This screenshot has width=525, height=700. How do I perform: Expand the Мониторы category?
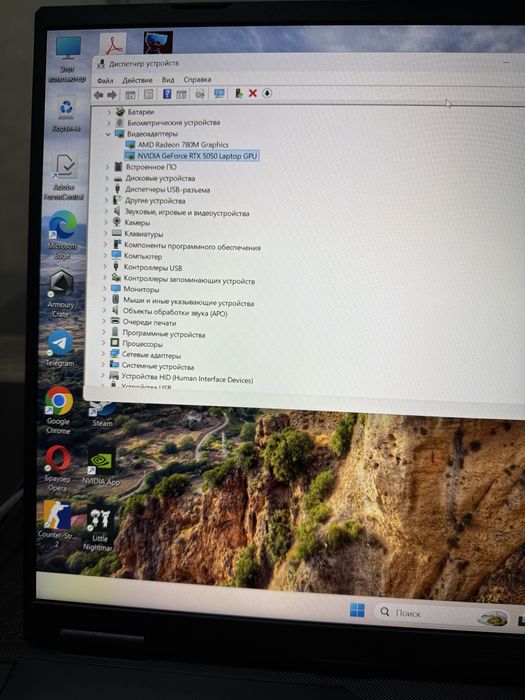coord(105,288)
